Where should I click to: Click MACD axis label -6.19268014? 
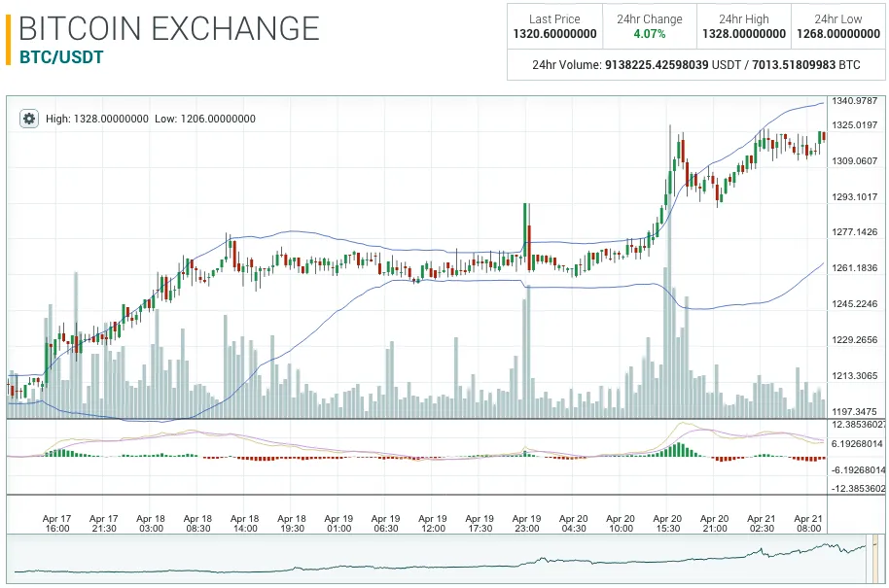pyautogui.click(x=857, y=469)
